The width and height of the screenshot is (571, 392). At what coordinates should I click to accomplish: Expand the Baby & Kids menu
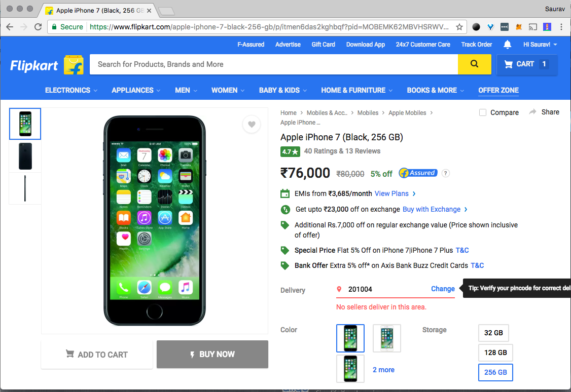[282, 90]
